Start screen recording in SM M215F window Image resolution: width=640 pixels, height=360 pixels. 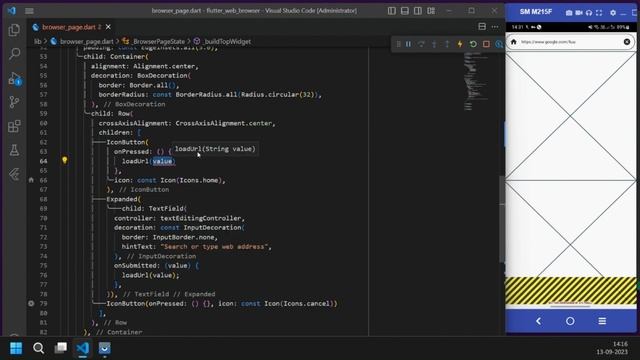pos(579,13)
